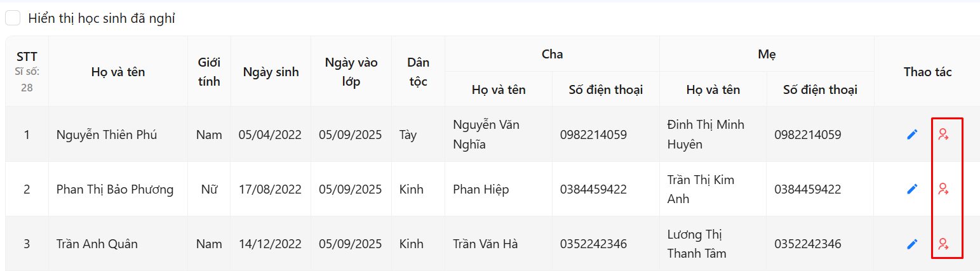Click the mother name "Đinh Thị Minh Huyên"
The height and width of the screenshot is (271, 980).
click(706, 135)
